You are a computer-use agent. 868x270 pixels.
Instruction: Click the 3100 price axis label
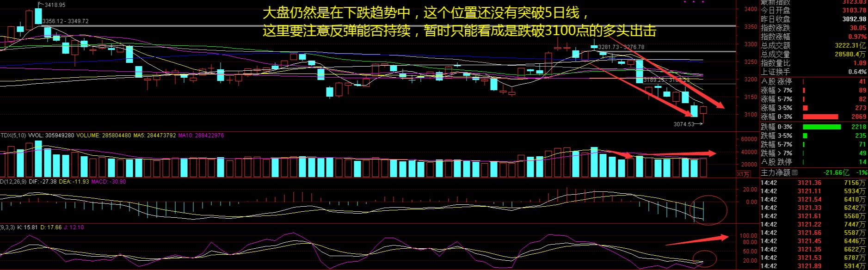(x=751, y=115)
